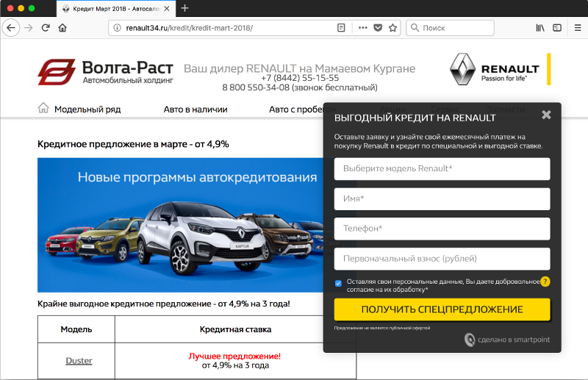Toggle reader view in the address bar
Screen dimensions: 588x380
(341, 28)
